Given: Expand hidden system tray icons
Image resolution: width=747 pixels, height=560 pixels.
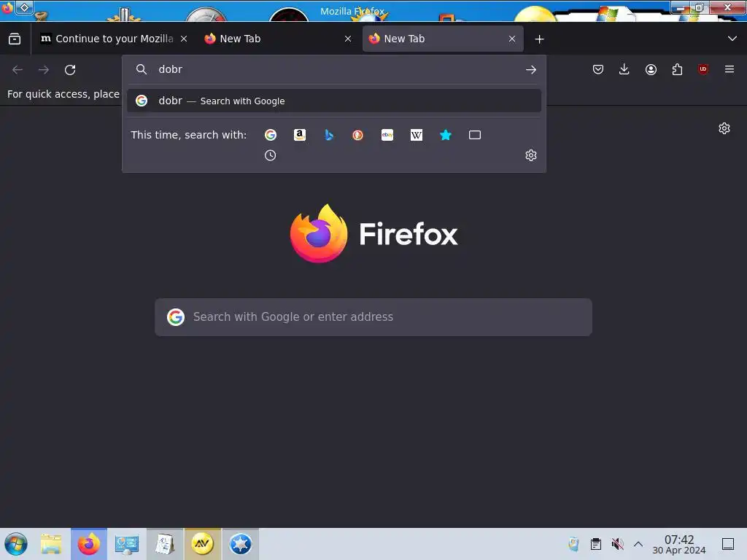Looking at the screenshot, I should [638, 544].
